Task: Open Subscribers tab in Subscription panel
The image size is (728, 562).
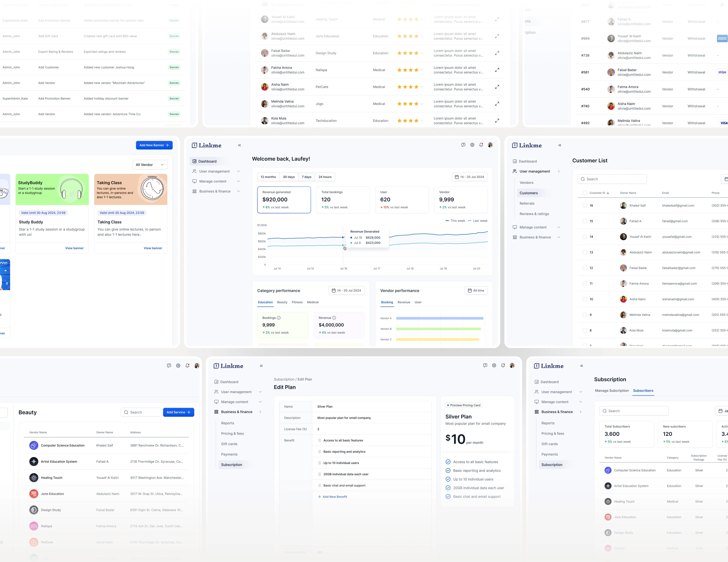Action: coord(643,391)
